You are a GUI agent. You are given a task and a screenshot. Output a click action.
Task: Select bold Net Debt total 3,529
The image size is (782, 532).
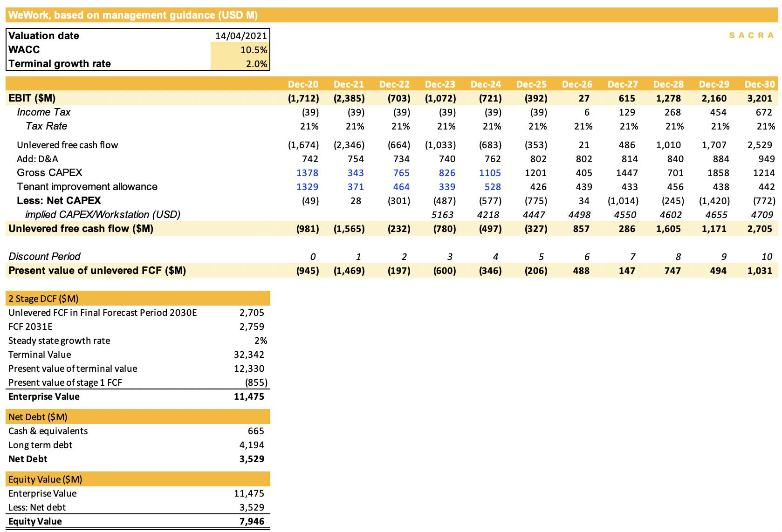point(252,459)
